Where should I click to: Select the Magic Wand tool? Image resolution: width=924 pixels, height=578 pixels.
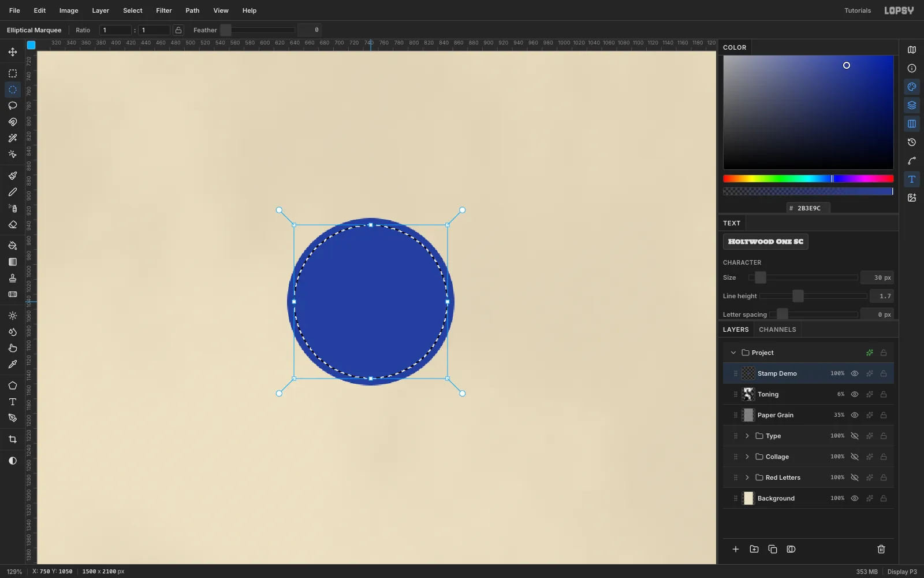[x=13, y=138]
